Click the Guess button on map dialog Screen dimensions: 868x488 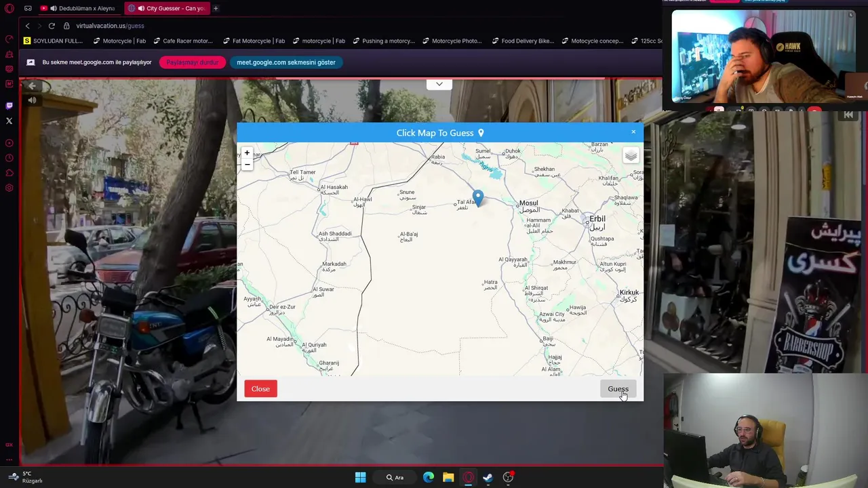(618, 389)
